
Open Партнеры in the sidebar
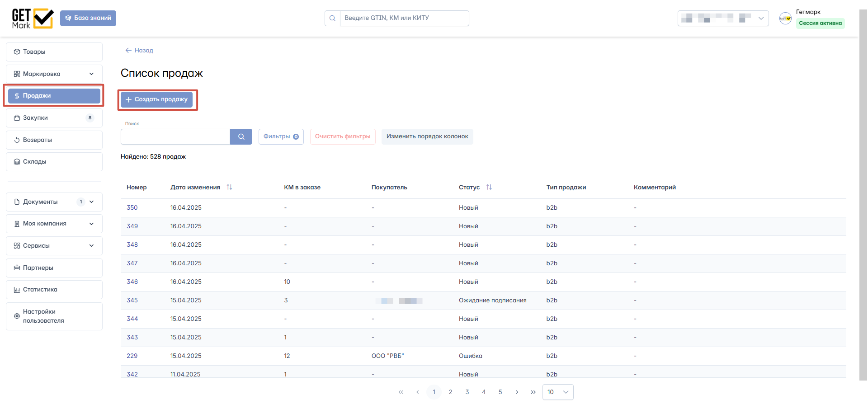[x=54, y=268]
